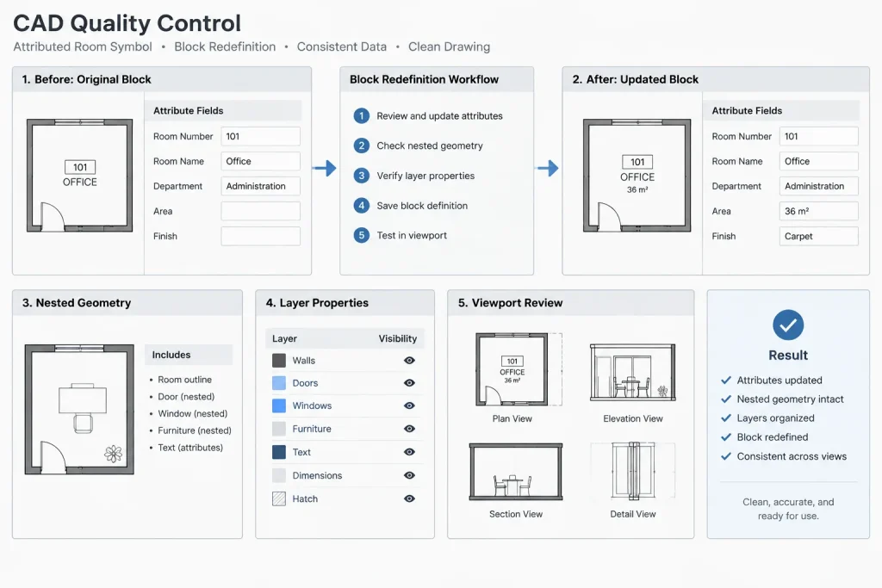Screen dimensions: 882x588
Task: Click the empty Area field in Original Block
Action: (x=260, y=212)
